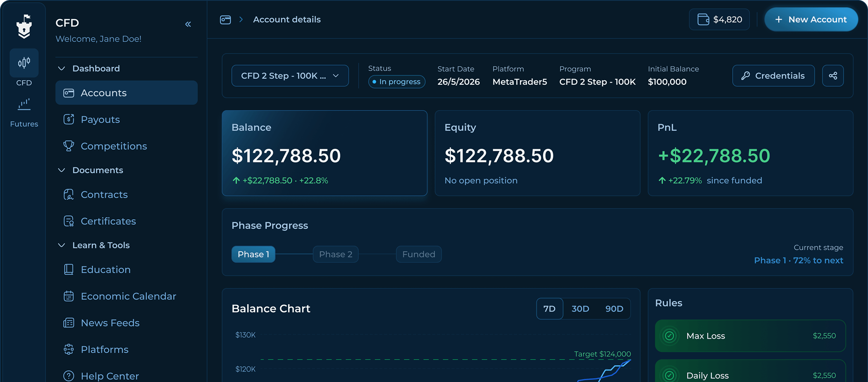
Task: Click the Accounts card icon in sidebar
Action: 69,93
